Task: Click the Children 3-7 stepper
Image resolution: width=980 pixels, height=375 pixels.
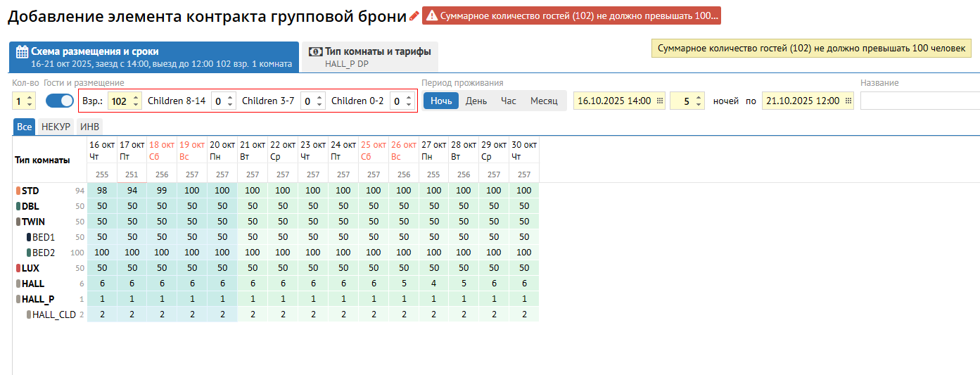Action: coord(313,101)
